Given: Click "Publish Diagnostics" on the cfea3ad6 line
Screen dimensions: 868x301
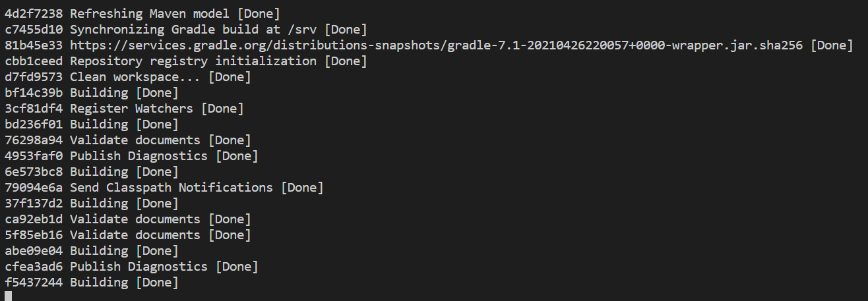Looking at the screenshot, I should (139, 267).
